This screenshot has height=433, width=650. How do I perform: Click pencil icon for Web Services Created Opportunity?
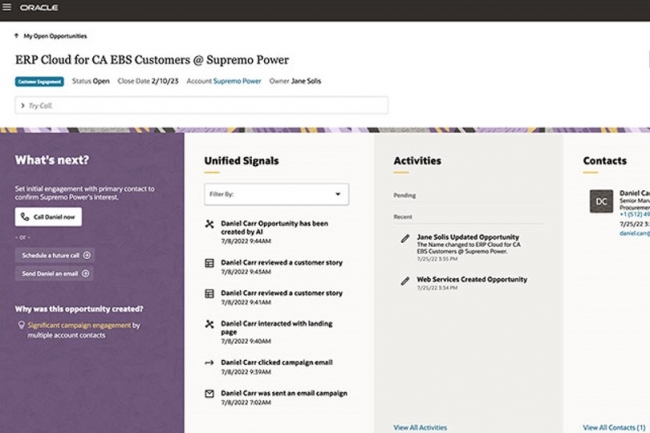coord(405,281)
